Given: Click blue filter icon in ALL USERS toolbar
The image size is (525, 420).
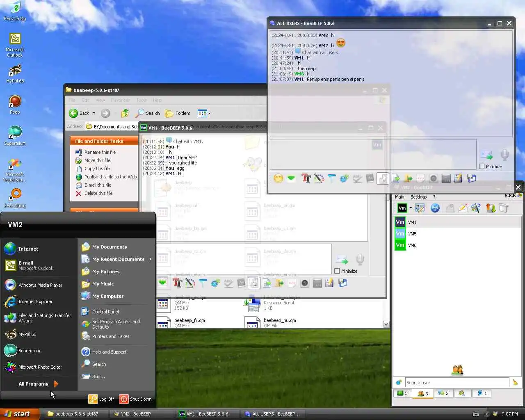Looking at the screenshot, I should [332, 178].
